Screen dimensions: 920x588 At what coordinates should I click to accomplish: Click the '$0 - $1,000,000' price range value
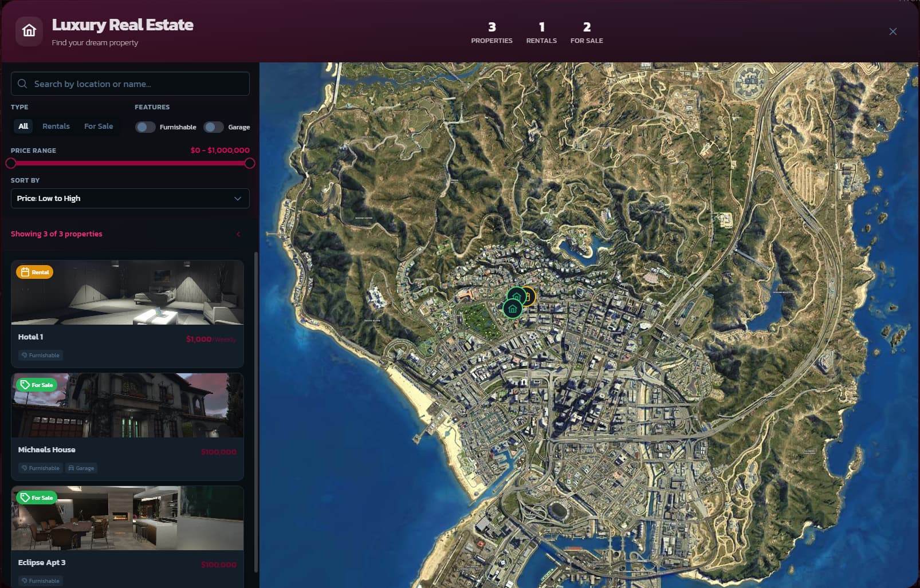pyautogui.click(x=220, y=150)
